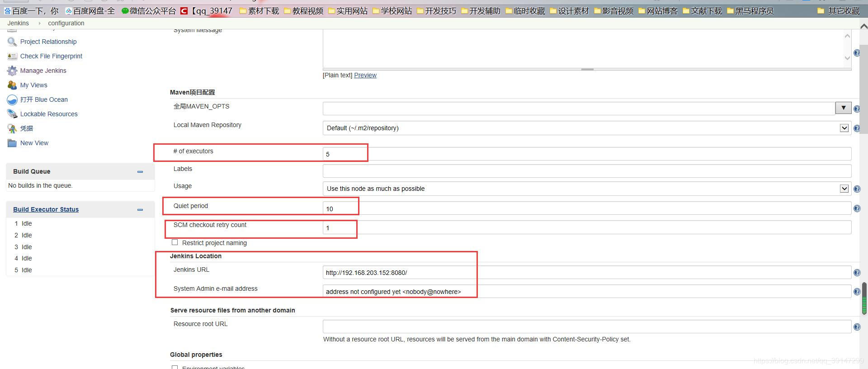
Task: Open help for Quiet period
Action: pyautogui.click(x=857, y=208)
